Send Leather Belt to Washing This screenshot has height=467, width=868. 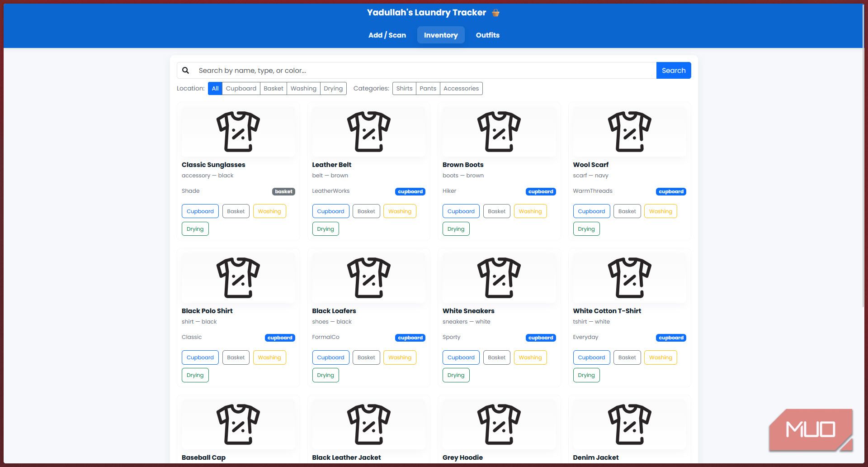(x=400, y=211)
